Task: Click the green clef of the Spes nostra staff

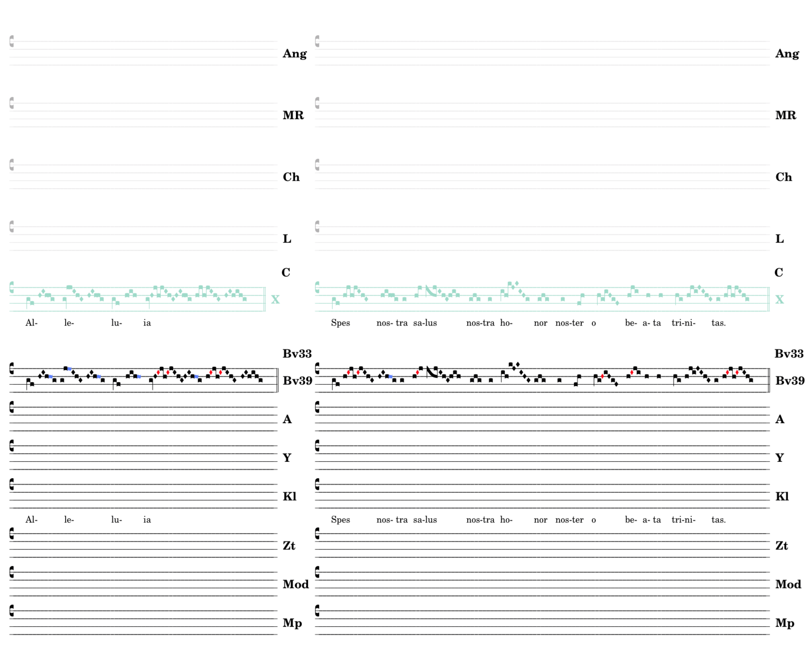Action: [x=317, y=287]
